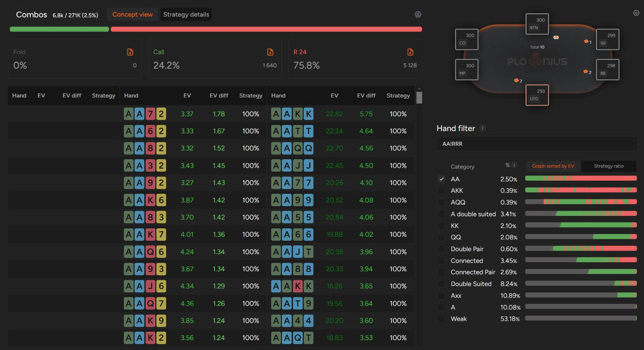Screen dimensions: 644x350
Task: Click the dealer button chip on table
Action: (x=556, y=37)
